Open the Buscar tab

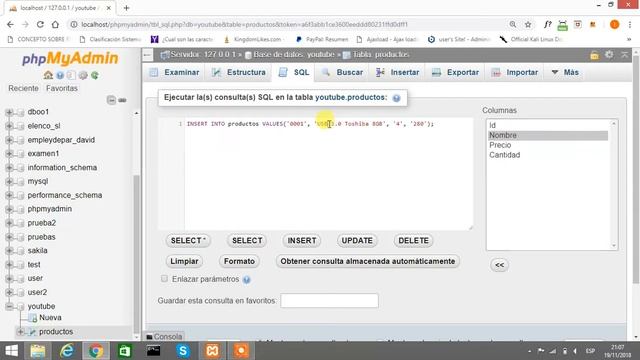coord(342,72)
